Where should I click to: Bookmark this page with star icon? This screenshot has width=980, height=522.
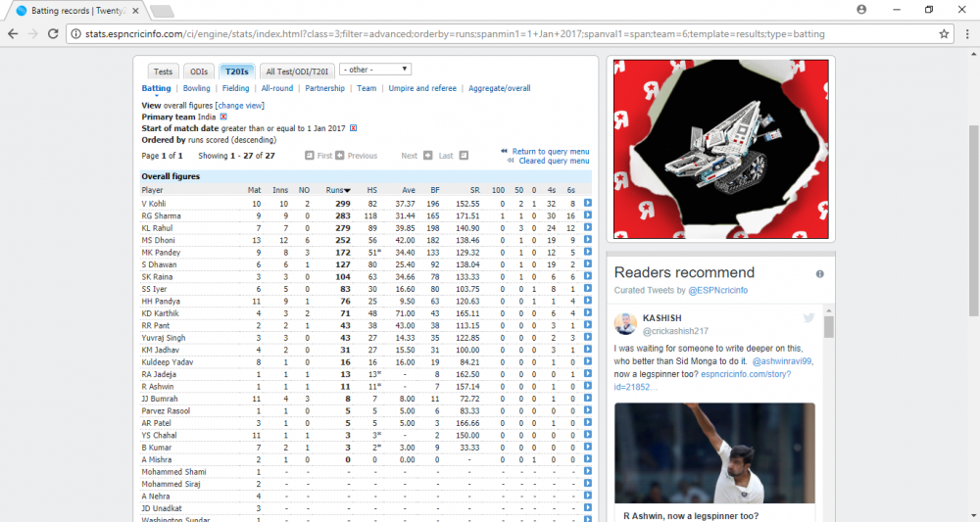[x=944, y=34]
